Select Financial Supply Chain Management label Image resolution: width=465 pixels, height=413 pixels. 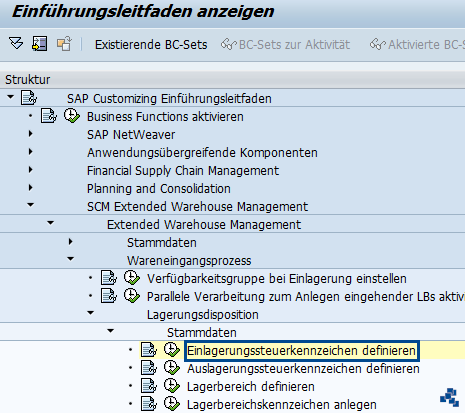(x=183, y=171)
